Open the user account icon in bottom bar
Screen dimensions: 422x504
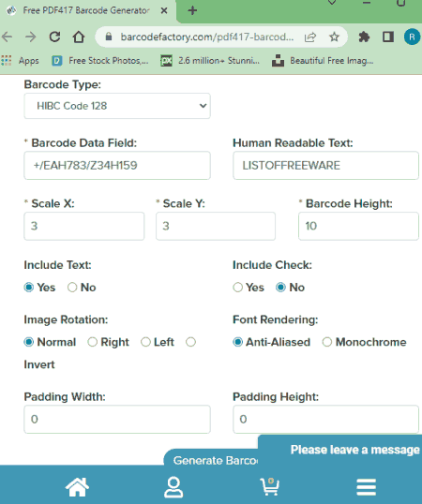tap(173, 487)
